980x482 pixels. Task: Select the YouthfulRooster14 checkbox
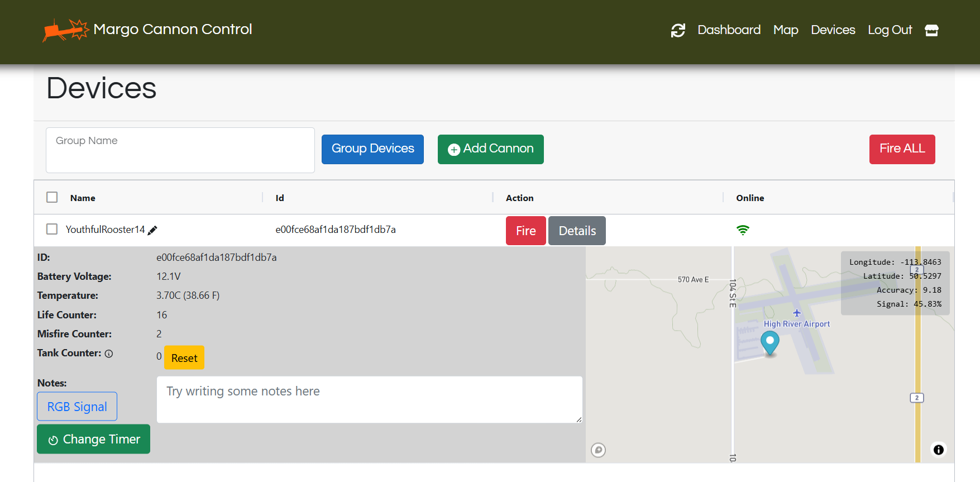(x=52, y=229)
